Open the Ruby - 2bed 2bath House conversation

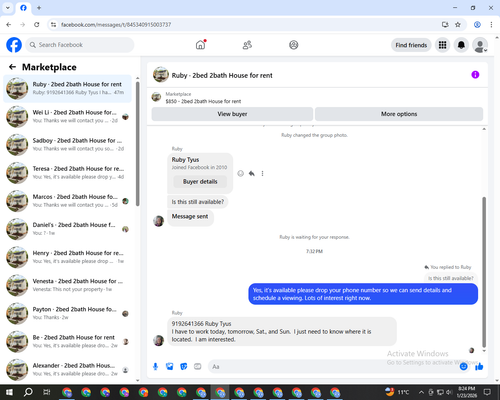point(67,89)
